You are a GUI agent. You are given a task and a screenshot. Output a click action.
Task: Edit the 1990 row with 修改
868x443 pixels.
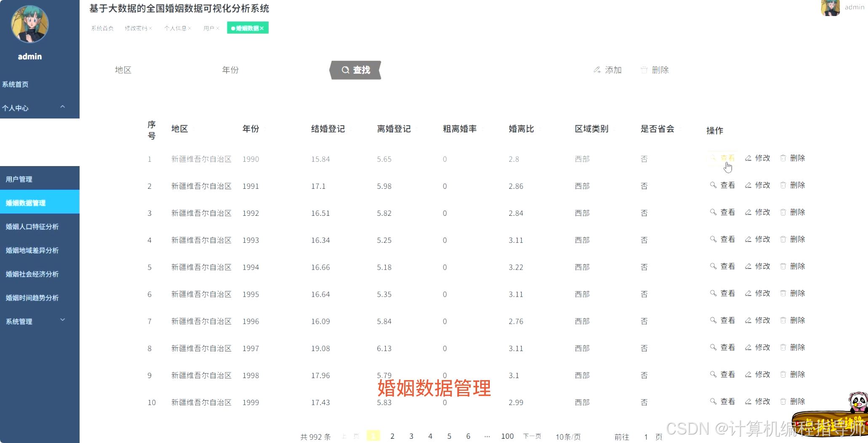pyautogui.click(x=758, y=158)
